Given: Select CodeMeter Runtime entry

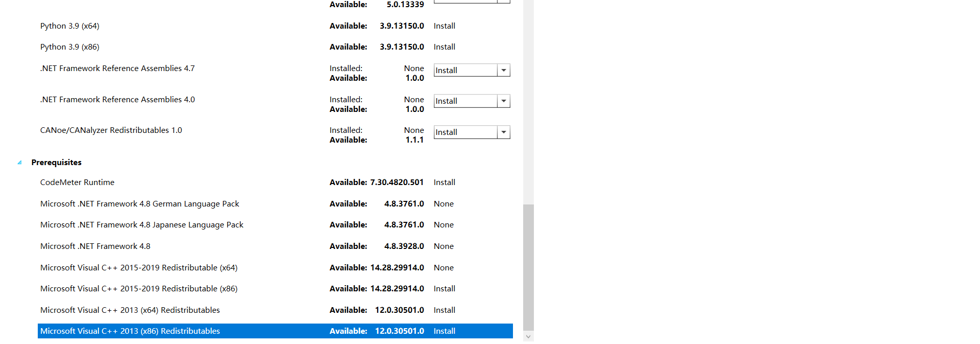Looking at the screenshot, I should [x=77, y=182].
